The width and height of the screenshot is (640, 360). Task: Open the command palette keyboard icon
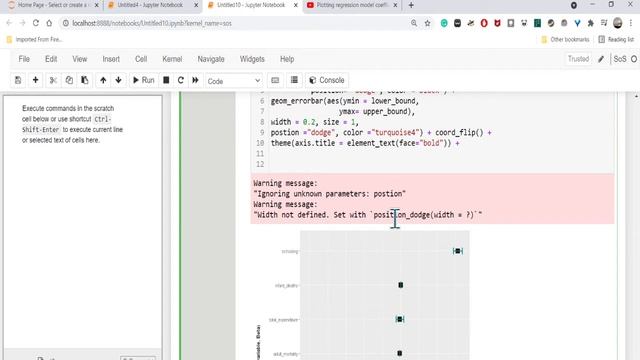[275, 80]
